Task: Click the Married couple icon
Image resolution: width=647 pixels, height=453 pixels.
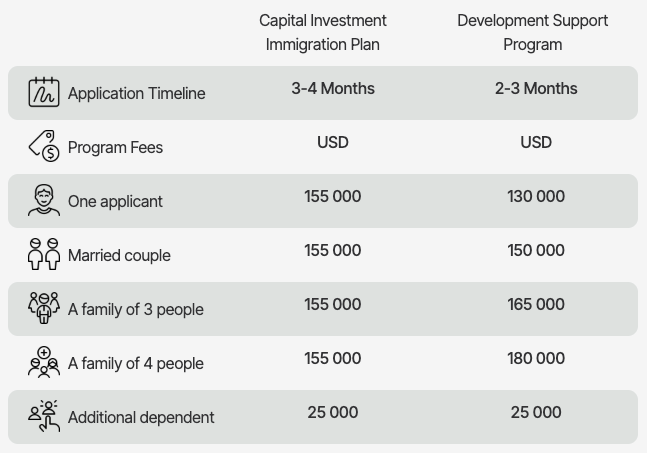Action: coord(44,254)
